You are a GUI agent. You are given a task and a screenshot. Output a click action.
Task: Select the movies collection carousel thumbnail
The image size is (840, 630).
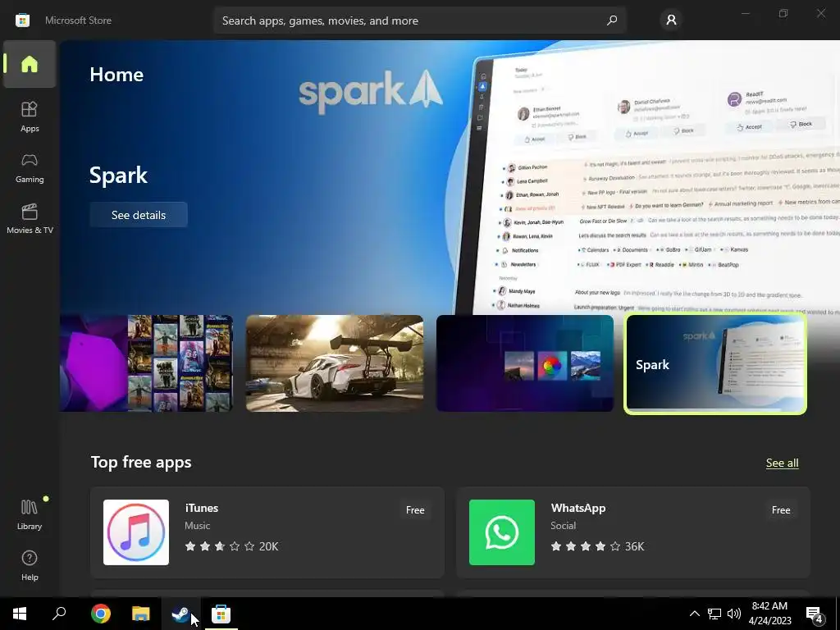pos(146,363)
